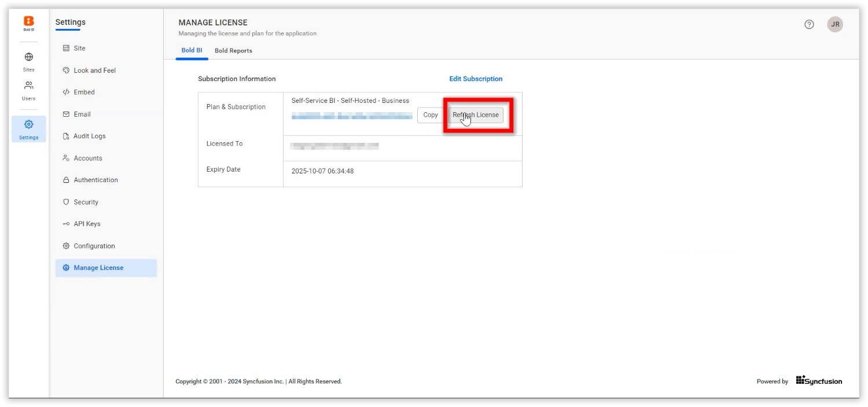
Task: Open Email settings via the envelope icon
Action: (82, 114)
